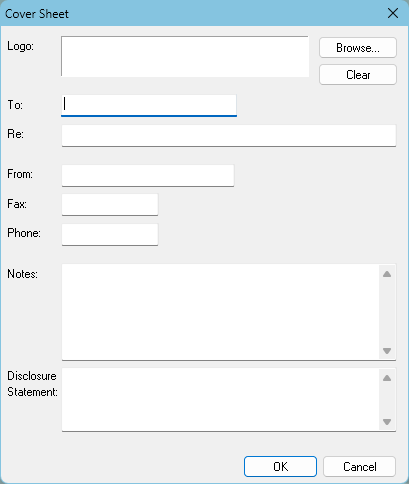Screen dimensions: 409x484
Task: Click the Browse... button for logo
Action: (358, 48)
